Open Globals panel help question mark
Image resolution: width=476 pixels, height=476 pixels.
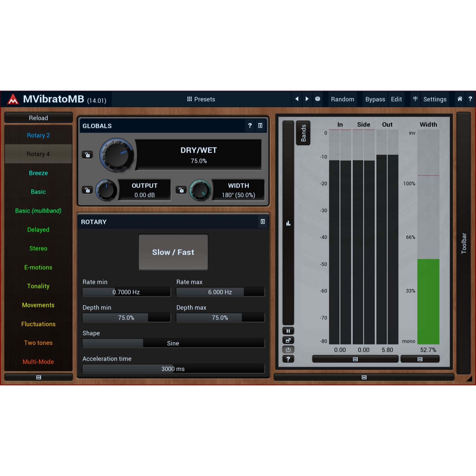(x=250, y=126)
